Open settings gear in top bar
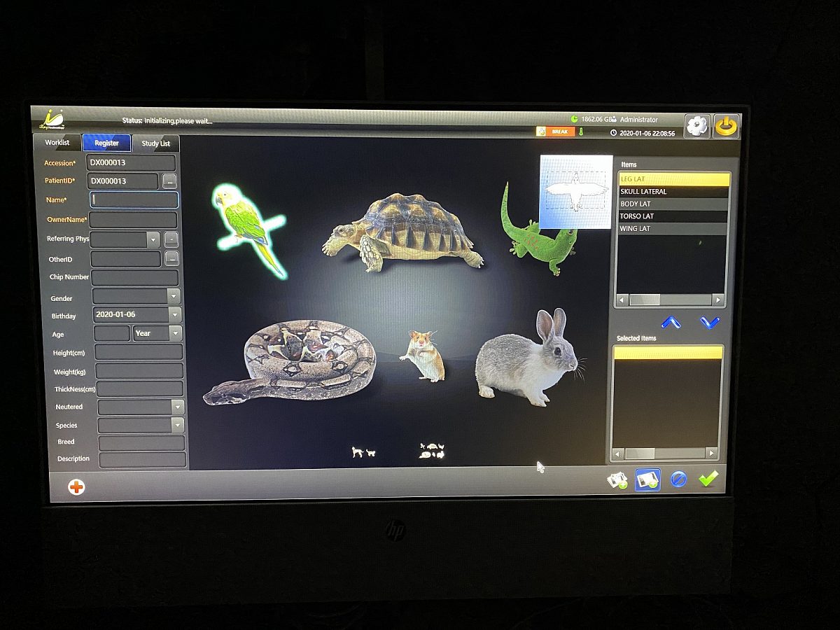 696,126
